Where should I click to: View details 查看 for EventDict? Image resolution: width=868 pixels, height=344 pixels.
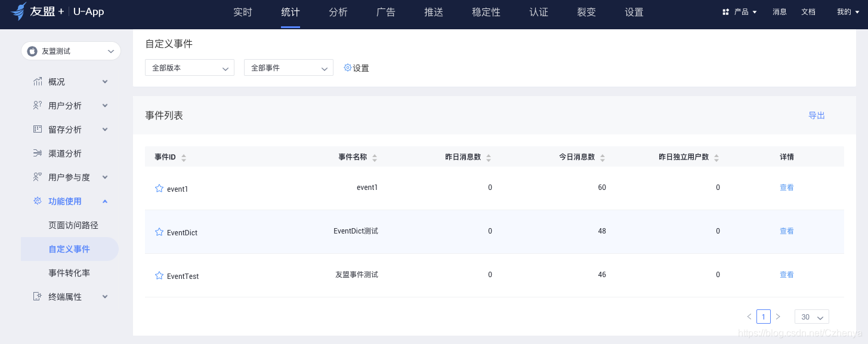coord(787,231)
